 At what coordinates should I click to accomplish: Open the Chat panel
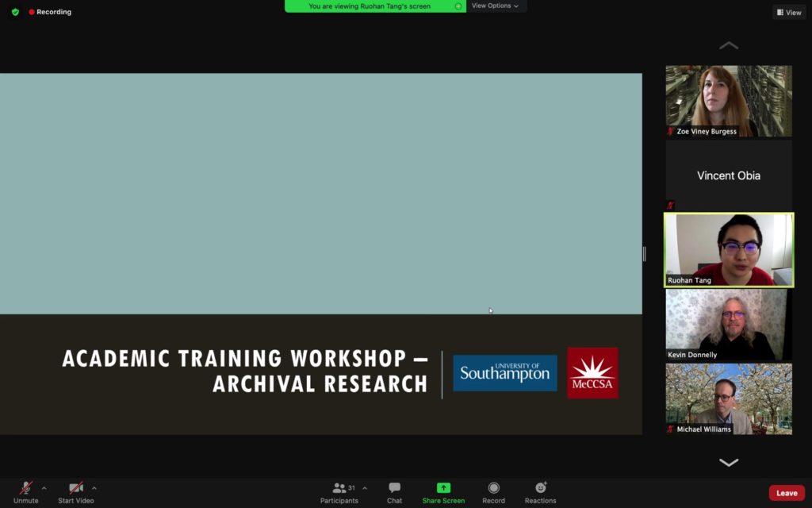[x=394, y=488]
